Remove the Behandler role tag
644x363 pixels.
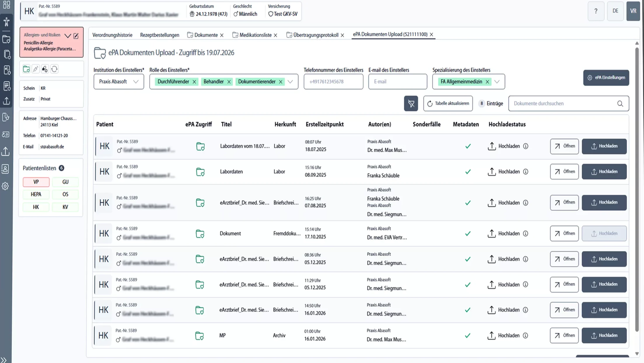[x=229, y=82]
